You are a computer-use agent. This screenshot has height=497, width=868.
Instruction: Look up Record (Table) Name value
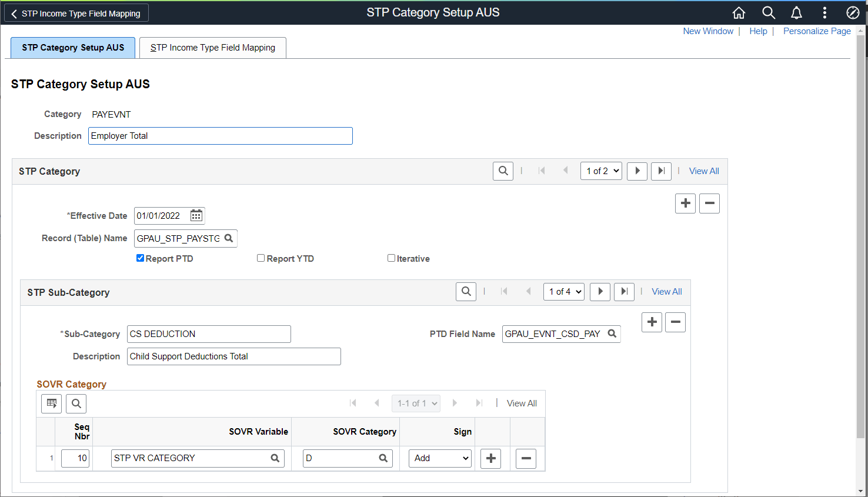click(x=229, y=238)
